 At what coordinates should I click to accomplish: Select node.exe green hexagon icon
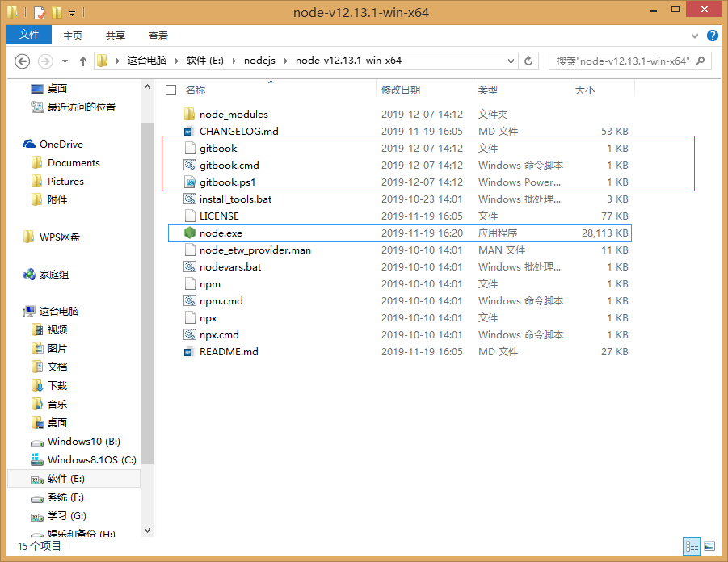coord(189,233)
